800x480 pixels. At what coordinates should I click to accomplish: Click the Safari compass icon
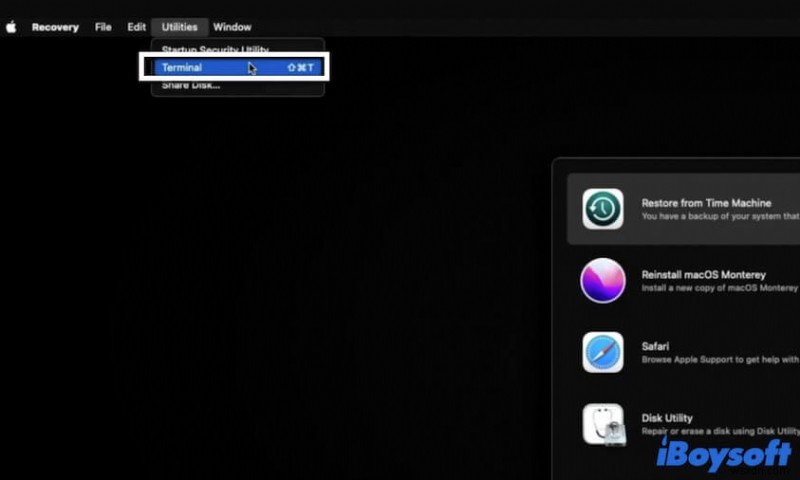[603, 352]
